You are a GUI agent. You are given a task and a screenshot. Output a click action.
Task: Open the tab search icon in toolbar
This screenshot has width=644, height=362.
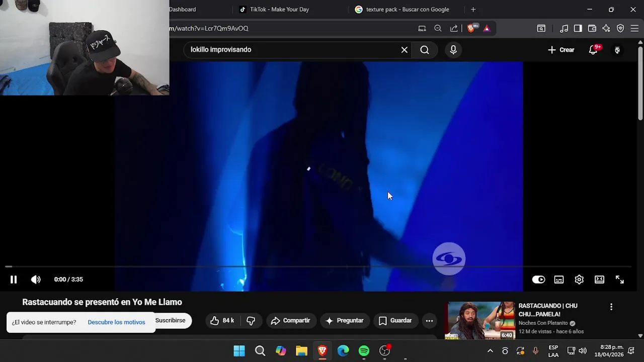click(541, 29)
